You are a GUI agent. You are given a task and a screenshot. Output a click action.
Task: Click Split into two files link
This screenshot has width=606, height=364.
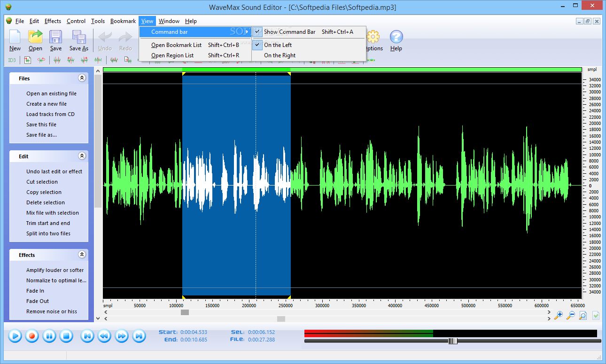(x=48, y=233)
